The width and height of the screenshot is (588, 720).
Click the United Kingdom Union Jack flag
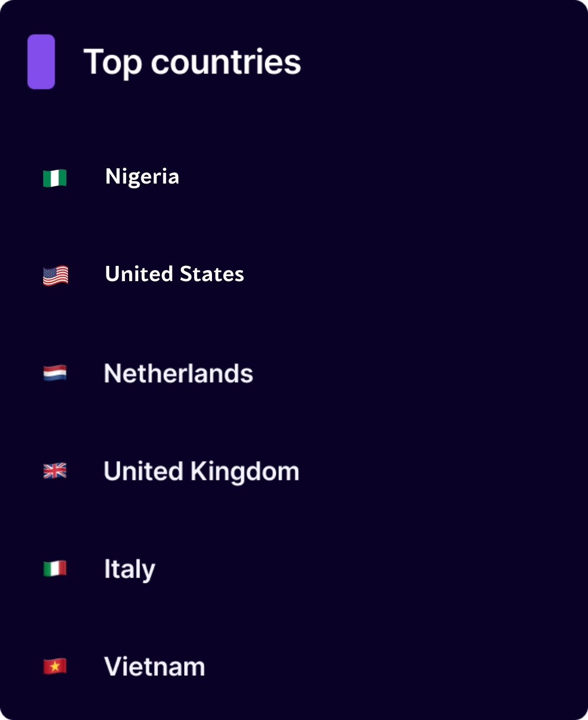(x=55, y=471)
